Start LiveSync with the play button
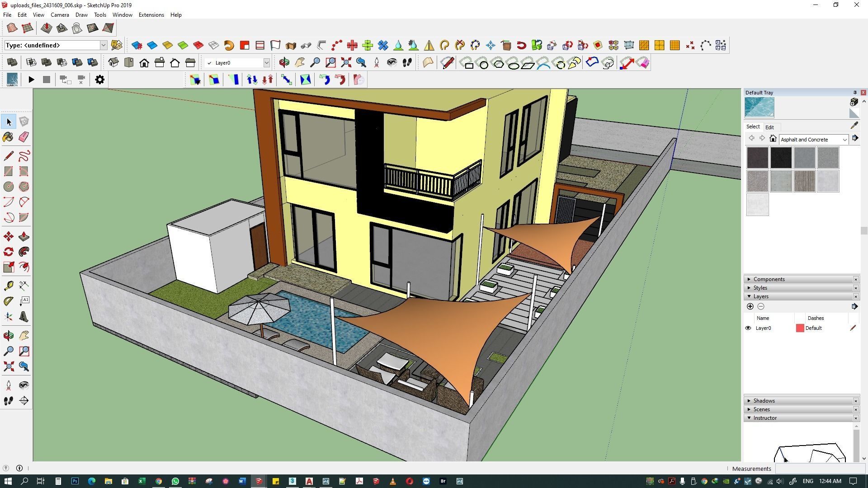Viewport: 868px width, 488px height. (x=31, y=80)
